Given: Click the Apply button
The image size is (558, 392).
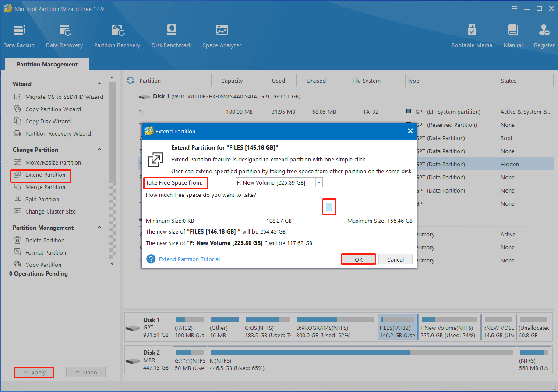Looking at the screenshot, I should pos(34,372).
